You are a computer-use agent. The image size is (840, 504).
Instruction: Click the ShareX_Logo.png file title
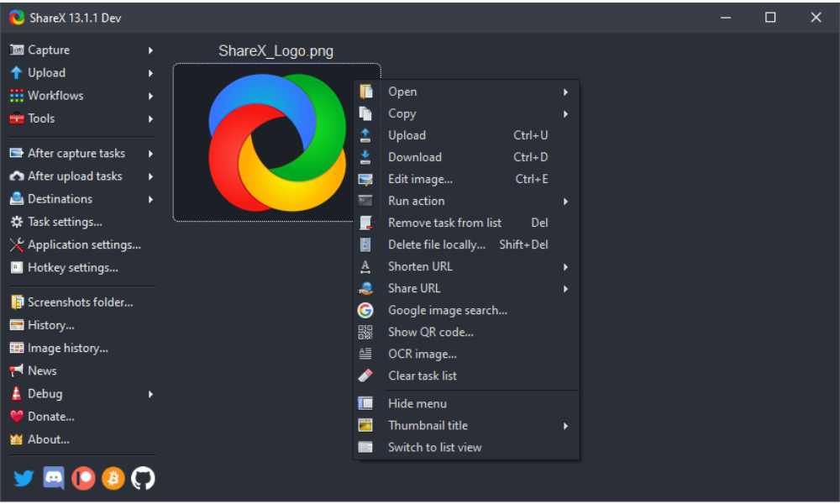276,51
